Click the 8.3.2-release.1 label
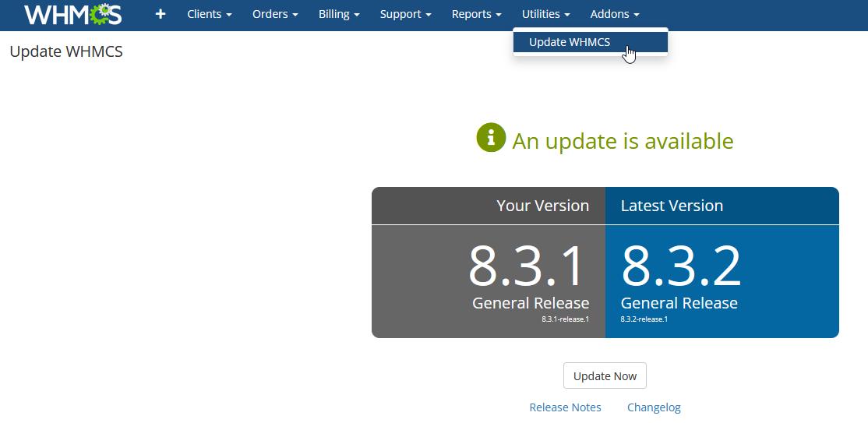The image size is (868, 423). pyautogui.click(x=644, y=319)
